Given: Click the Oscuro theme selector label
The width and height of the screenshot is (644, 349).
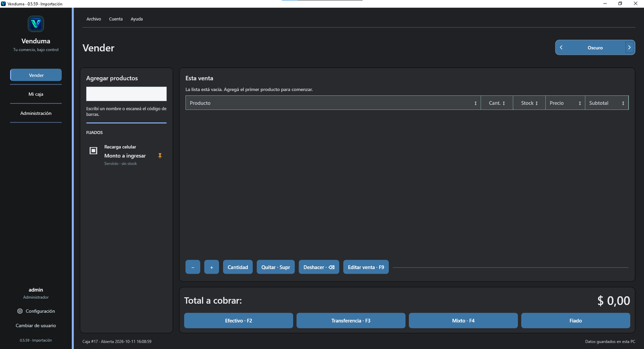Looking at the screenshot, I should pos(595,48).
